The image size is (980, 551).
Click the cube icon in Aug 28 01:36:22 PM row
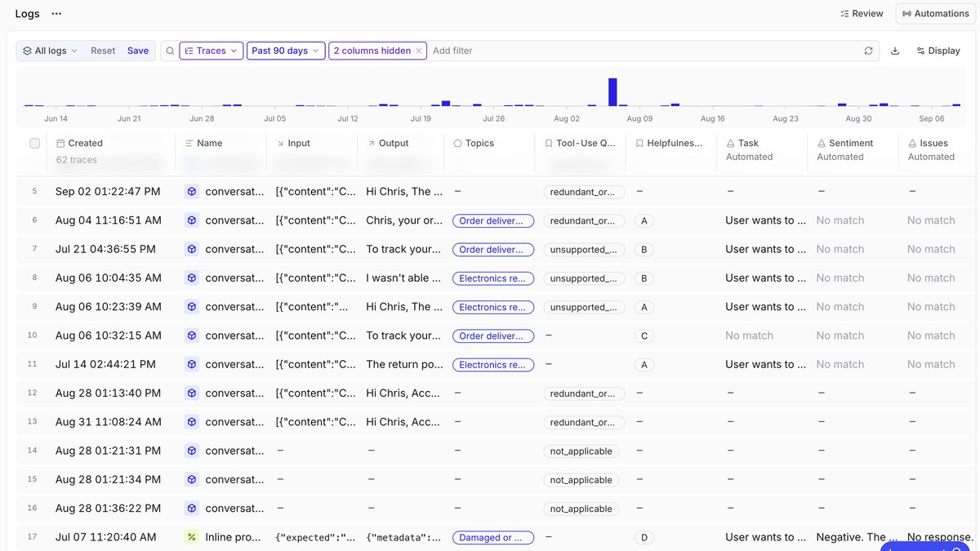pos(191,509)
